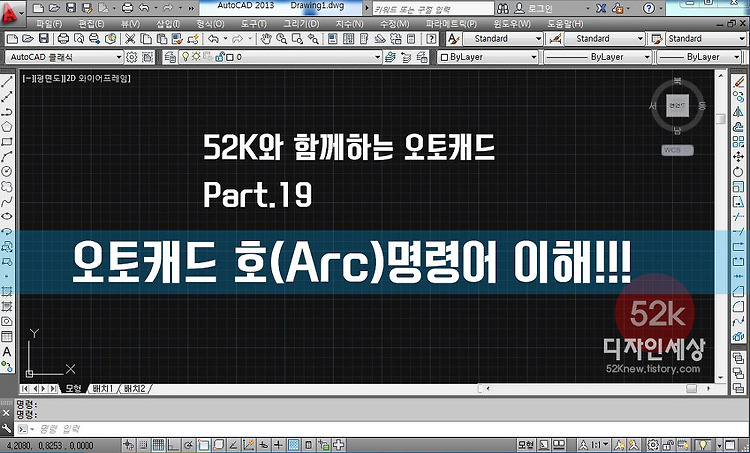The width and height of the screenshot is (750, 453).
Task: Select the Arc draw tool
Action: coord(7,156)
